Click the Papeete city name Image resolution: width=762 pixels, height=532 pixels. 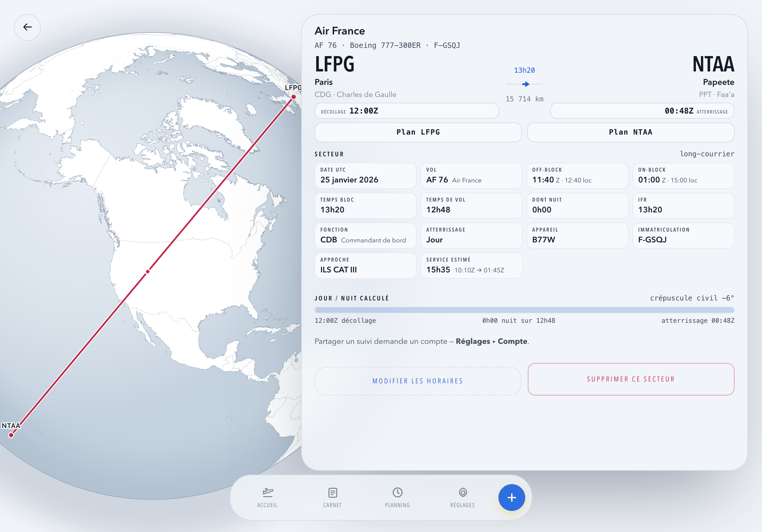[718, 82]
